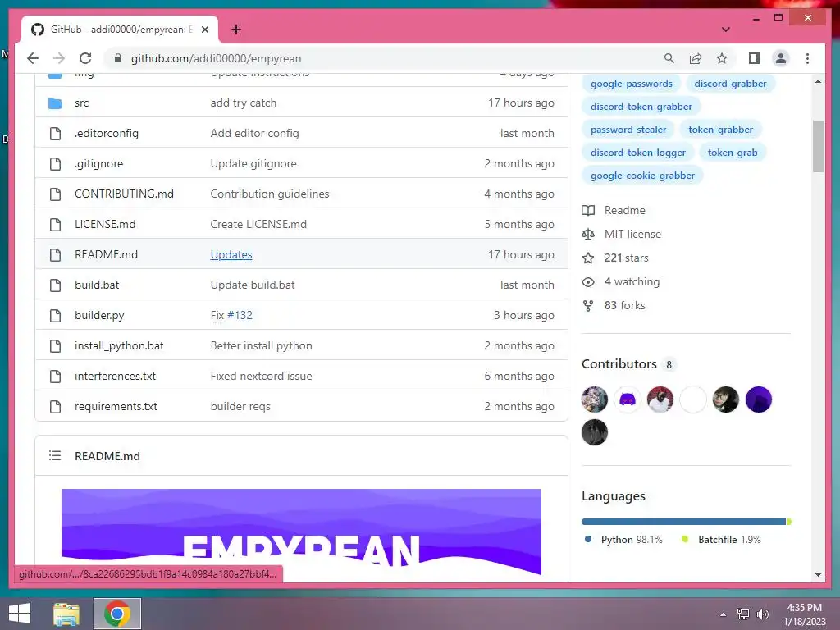
Task: Click the share this page icon
Action: 696,58
